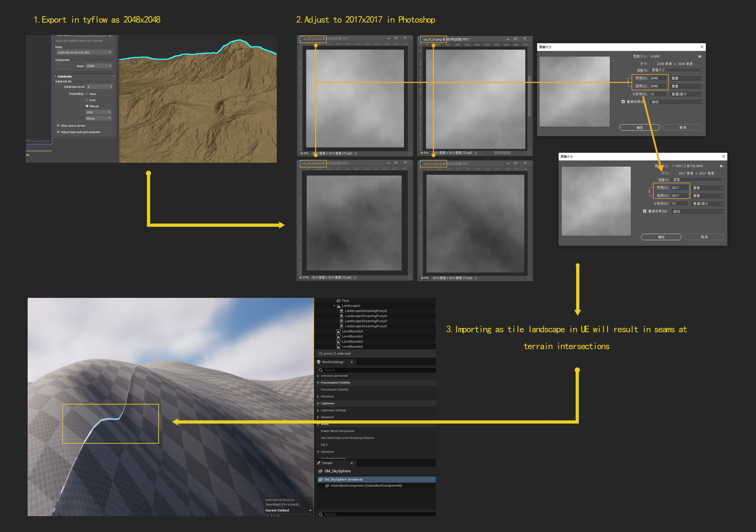This screenshot has width=756, height=532.
Task: Open the 调整为 自定 dropdown in the 2017 dialog
Action: pyautogui.click(x=698, y=180)
